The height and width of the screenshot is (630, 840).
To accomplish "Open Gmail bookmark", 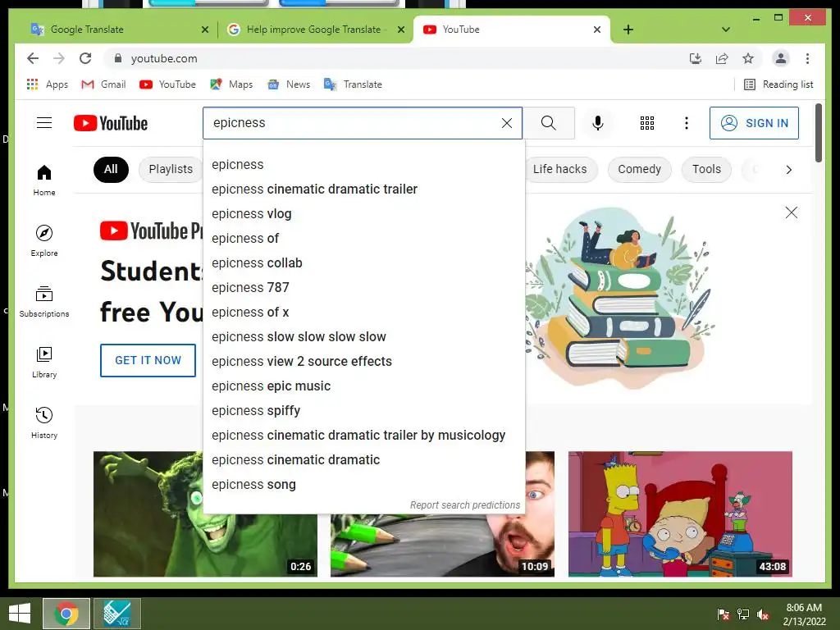I will coord(103,84).
